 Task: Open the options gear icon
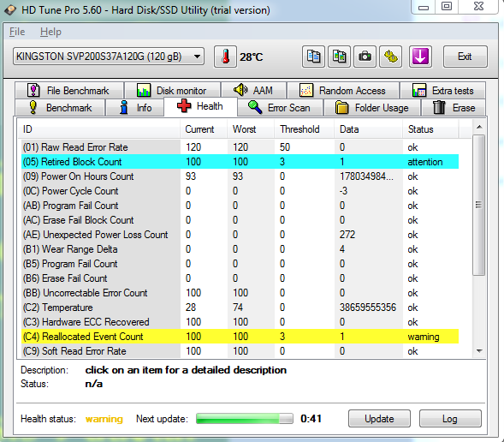click(x=390, y=57)
